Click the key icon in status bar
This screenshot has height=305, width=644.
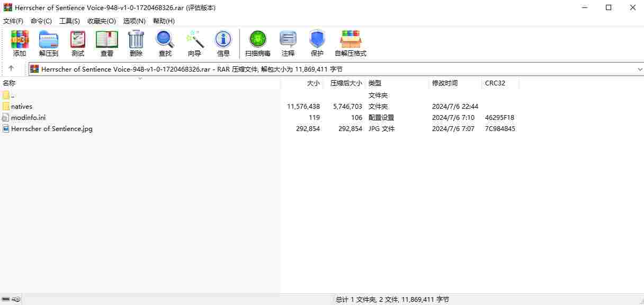tap(16, 299)
